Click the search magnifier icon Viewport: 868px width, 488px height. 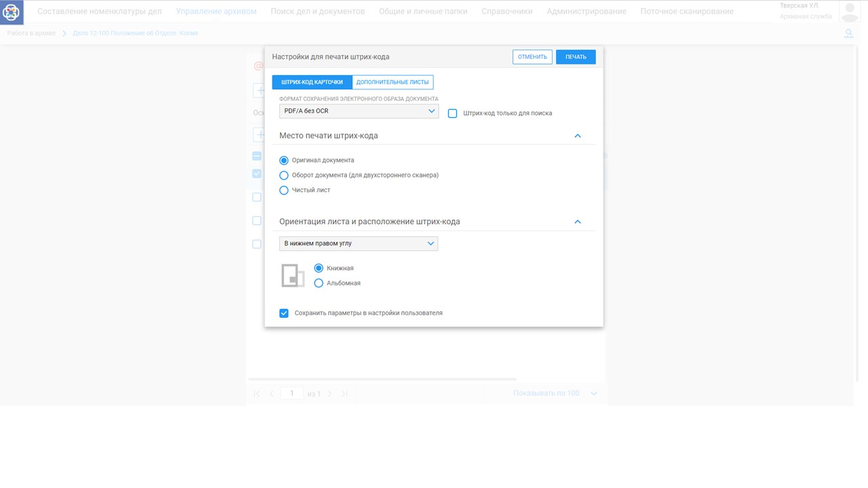[848, 33]
